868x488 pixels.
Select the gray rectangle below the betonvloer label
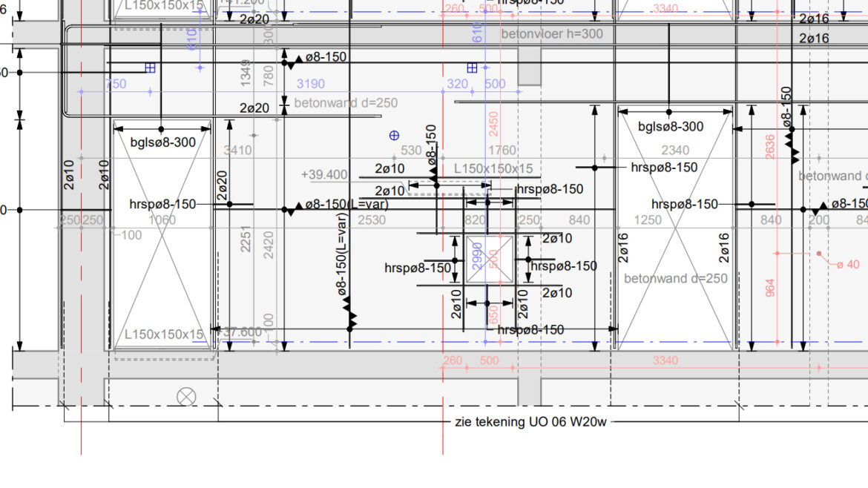(x=529, y=66)
